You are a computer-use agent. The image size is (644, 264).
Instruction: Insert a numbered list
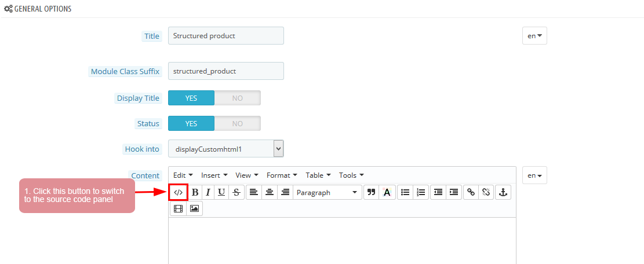[421, 192]
